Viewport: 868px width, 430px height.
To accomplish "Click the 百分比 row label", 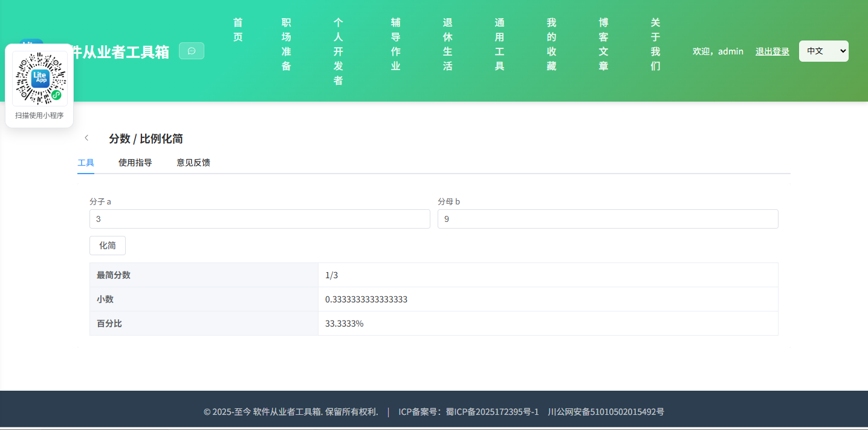I will (x=109, y=324).
